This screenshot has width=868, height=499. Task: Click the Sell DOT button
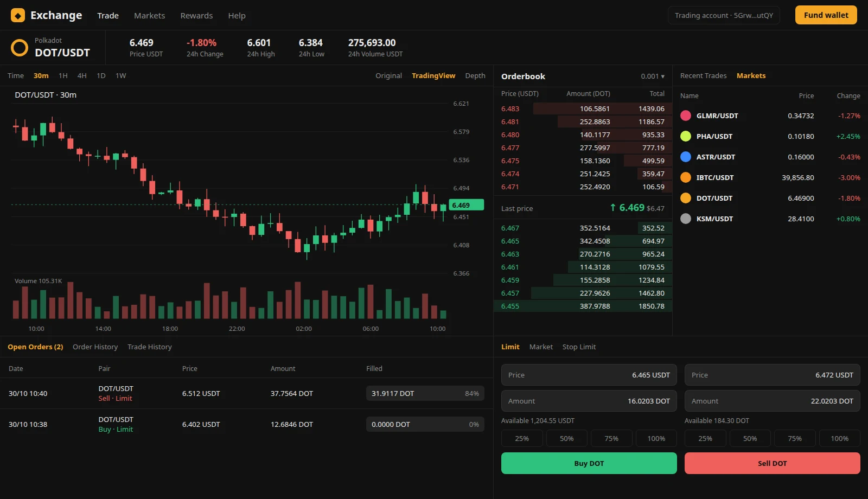(x=773, y=463)
